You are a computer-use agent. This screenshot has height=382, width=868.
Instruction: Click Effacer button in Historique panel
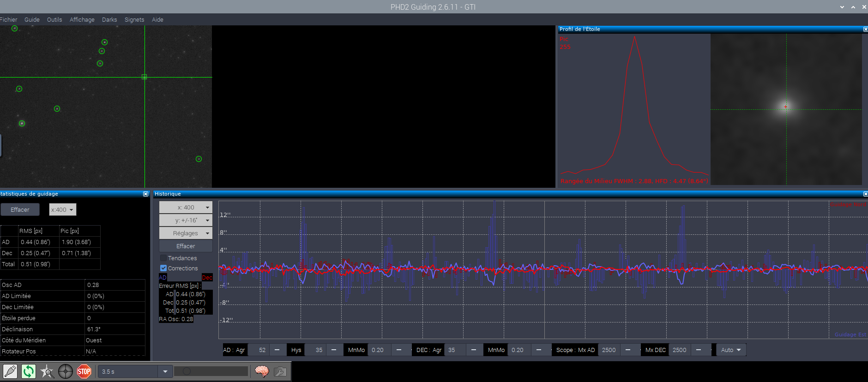click(x=186, y=246)
